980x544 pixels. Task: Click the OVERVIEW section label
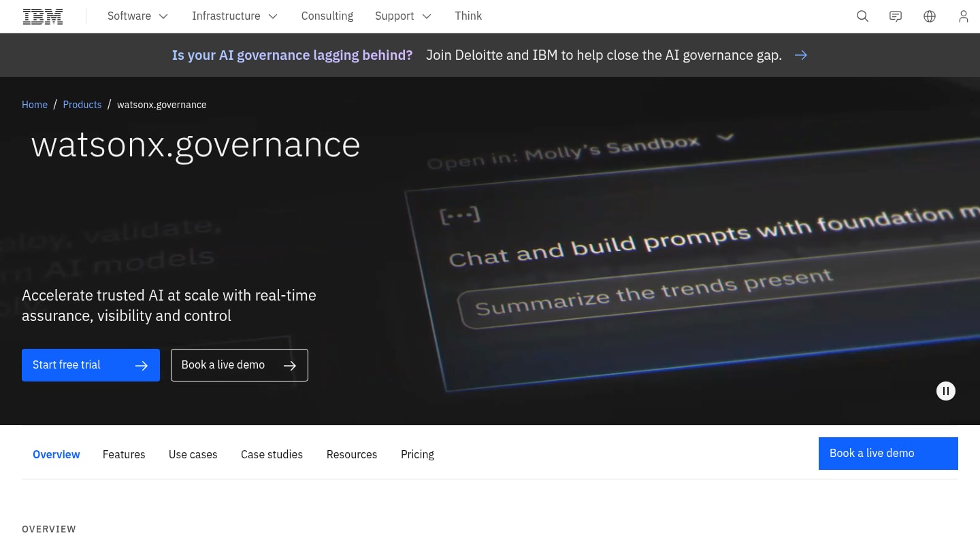(x=49, y=529)
